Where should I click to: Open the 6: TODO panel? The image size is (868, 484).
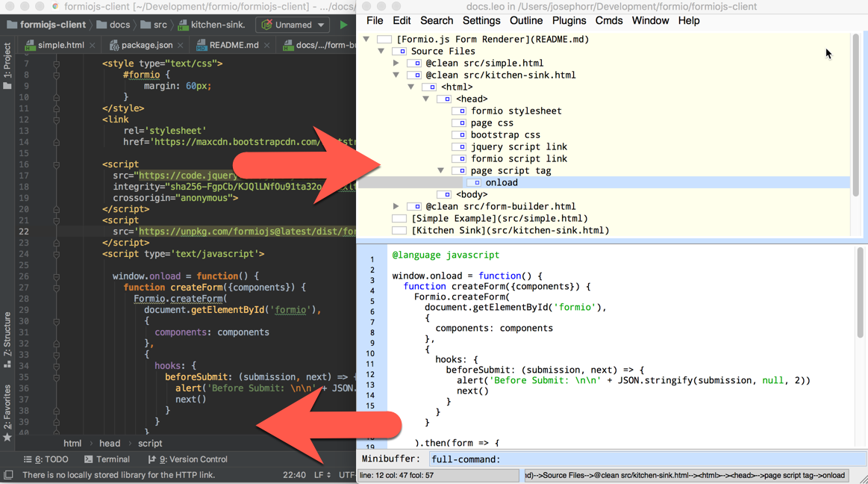pyautogui.click(x=46, y=459)
